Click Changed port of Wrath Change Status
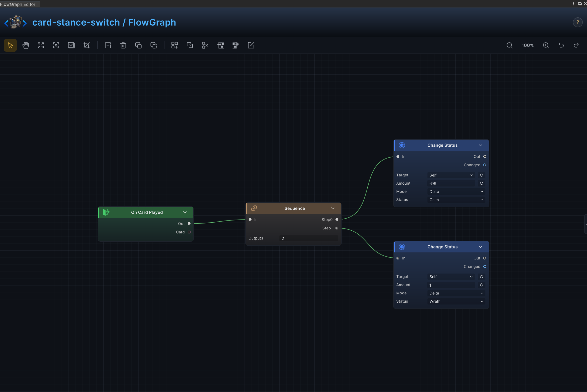The image size is (587, 392). [x=484, y=266]
